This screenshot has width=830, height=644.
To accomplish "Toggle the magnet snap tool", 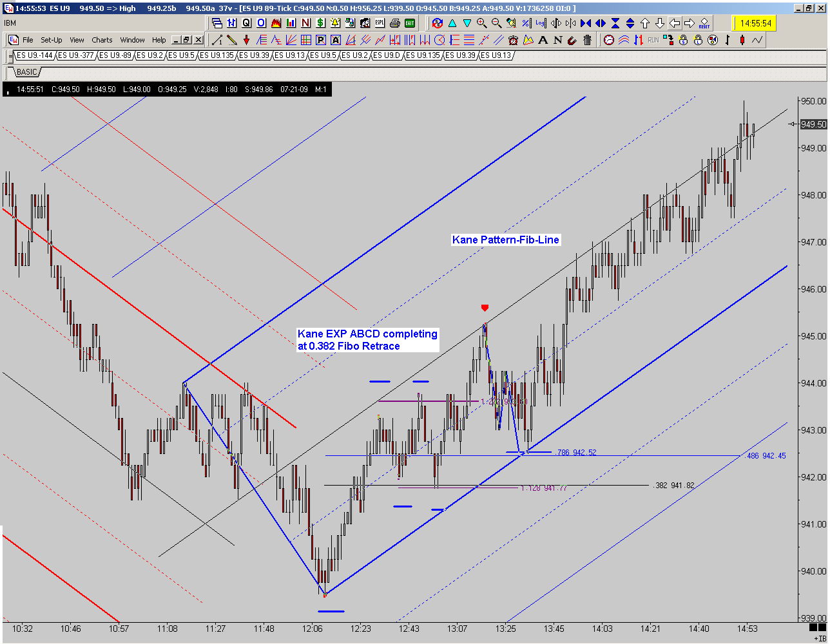I will coord(572,40).
